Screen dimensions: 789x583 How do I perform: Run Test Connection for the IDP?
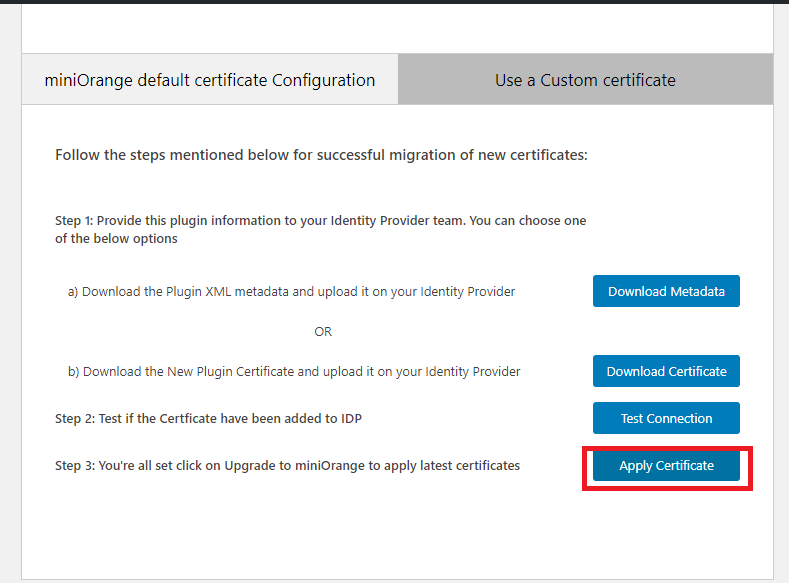click(666, 418)
